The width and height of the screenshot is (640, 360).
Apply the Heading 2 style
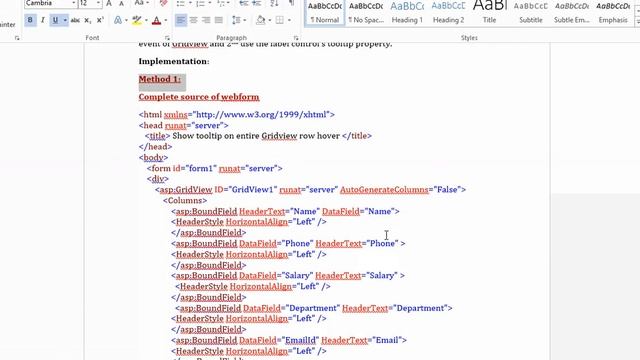448,13
